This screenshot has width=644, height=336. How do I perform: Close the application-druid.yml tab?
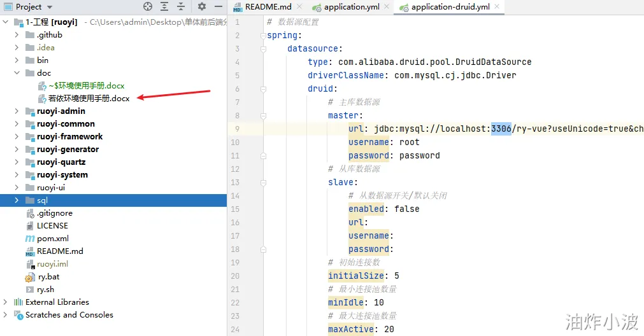(497, 6)
